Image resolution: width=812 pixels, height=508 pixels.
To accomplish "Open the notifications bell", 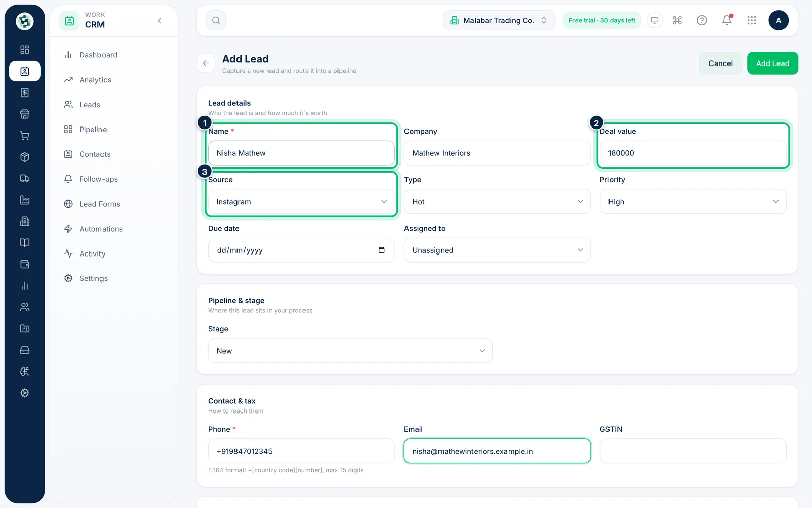I will click(727, 20).
